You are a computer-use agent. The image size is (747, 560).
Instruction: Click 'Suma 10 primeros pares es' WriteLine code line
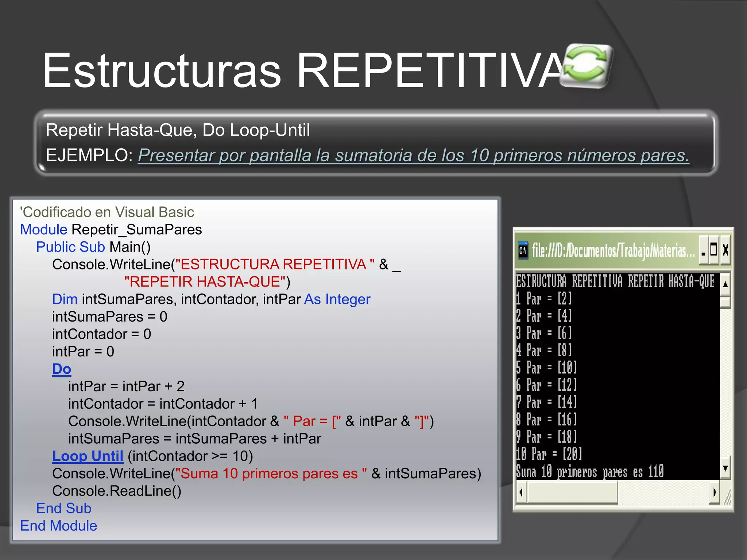[x=267, y=474]
